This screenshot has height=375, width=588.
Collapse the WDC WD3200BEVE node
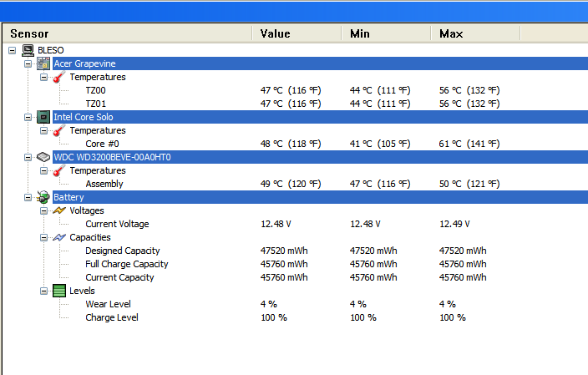(x=28, y=158)
